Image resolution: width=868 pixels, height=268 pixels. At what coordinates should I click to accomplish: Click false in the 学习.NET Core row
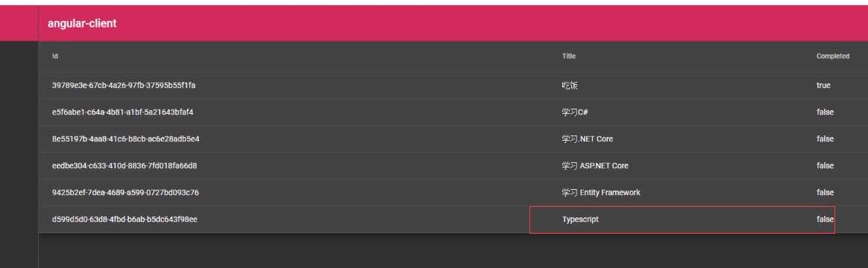(825, 138)
